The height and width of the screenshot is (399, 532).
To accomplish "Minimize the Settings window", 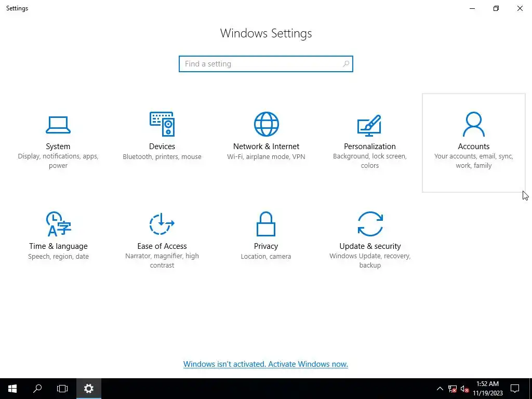I will (472, 8).
